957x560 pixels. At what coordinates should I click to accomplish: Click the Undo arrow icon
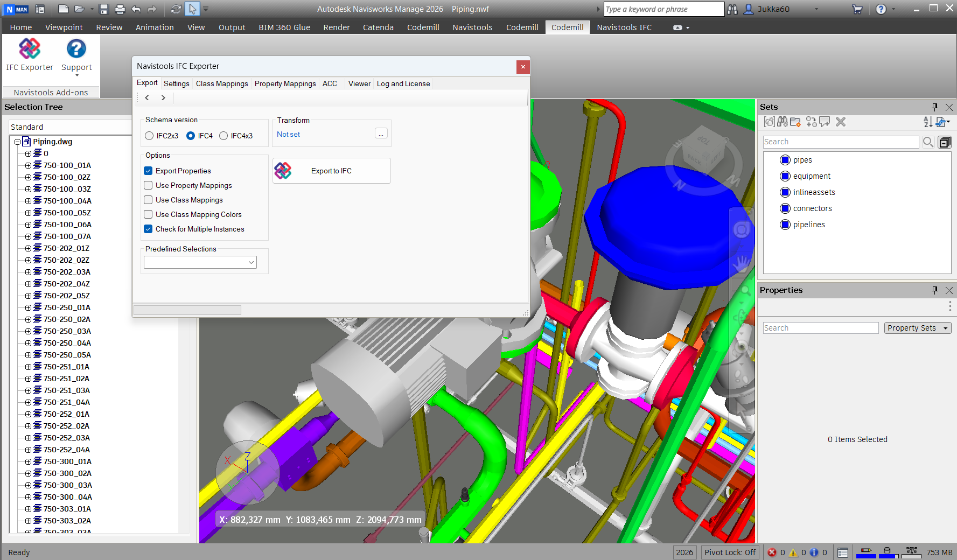[x=136, y=9]
